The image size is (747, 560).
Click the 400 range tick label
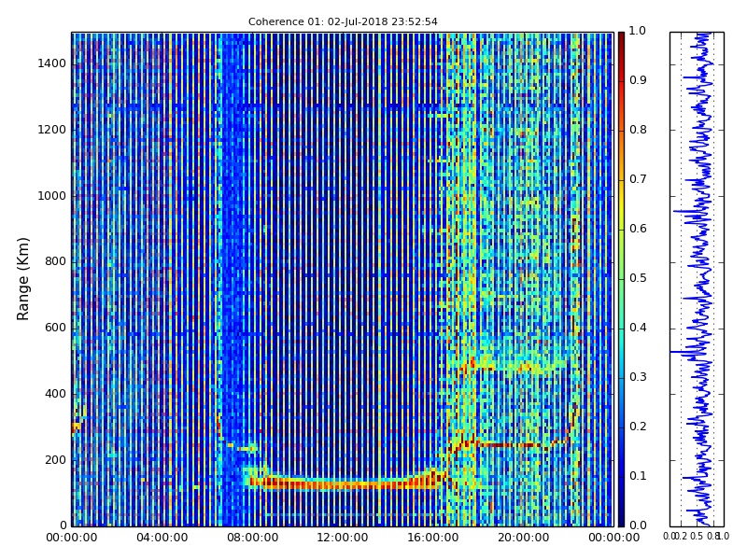click(55, 394)
